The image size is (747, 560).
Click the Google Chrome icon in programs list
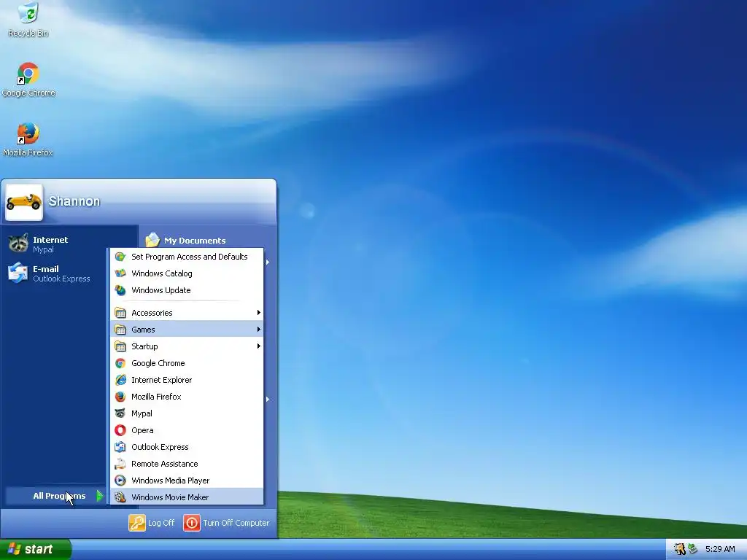coord(120,363)
